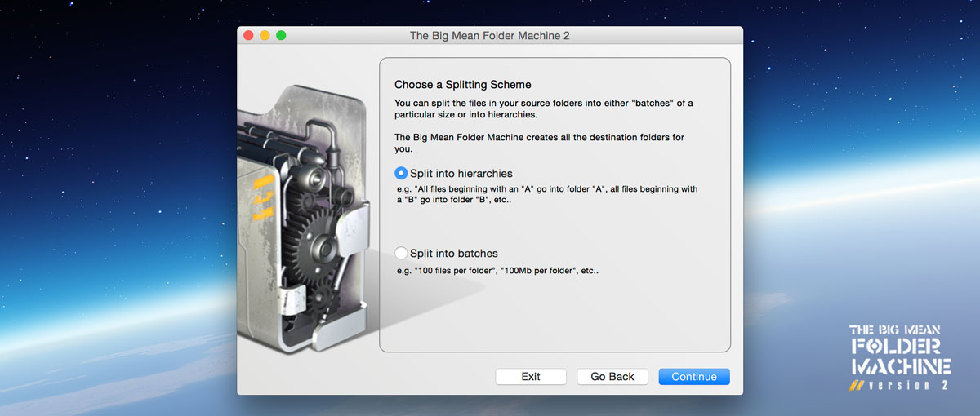980x416 pixels.
Task: Go Back to the previous step
Action: coord(612,377)
